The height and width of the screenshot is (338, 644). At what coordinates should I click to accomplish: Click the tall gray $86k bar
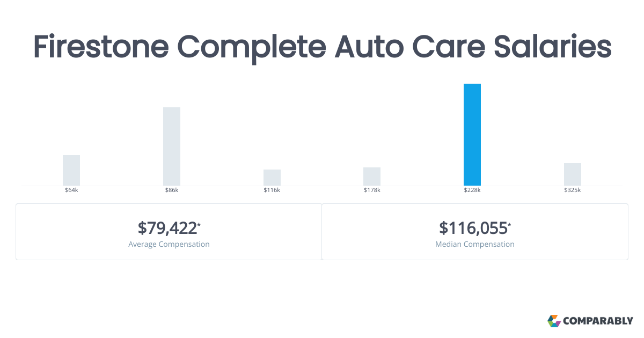coord(172,146)
